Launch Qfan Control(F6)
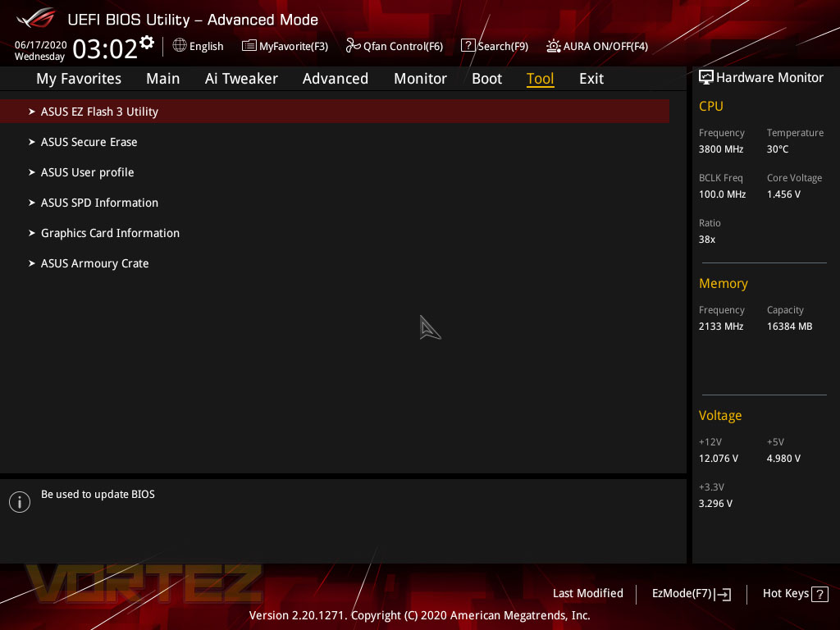The width and height of the screenshot is (840, 630). point(403,46)
